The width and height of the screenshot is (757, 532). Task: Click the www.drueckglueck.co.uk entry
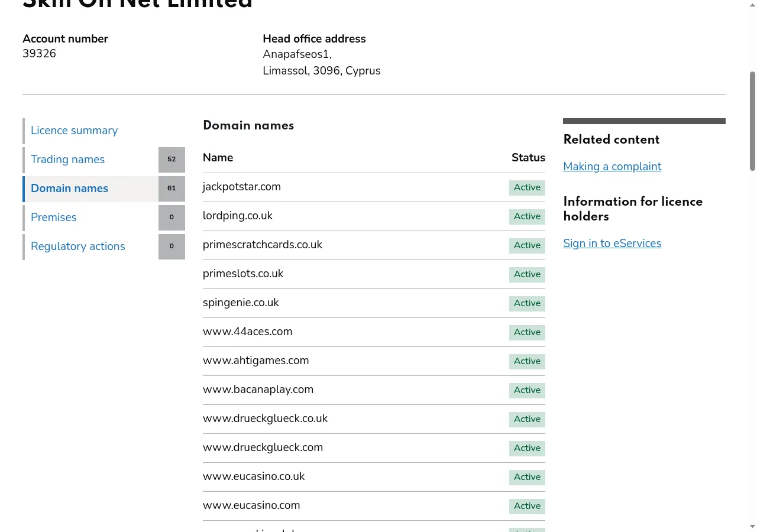[x=265, y=419]
